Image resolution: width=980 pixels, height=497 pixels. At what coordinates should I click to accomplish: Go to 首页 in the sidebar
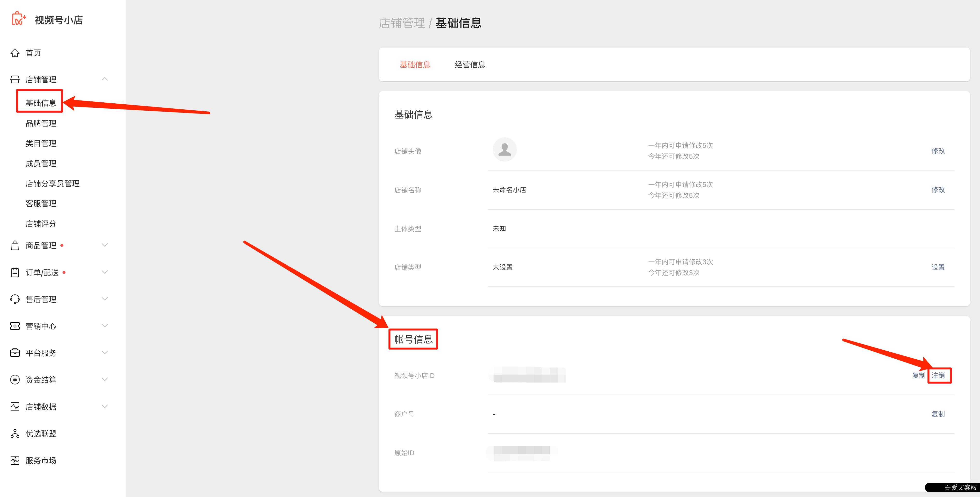[x=33, y=53]
